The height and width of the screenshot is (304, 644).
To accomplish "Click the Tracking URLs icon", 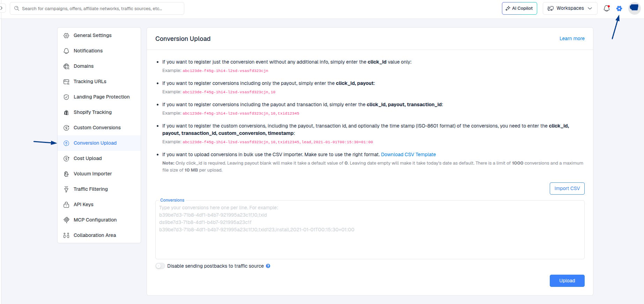I will (x=66, y=82).
